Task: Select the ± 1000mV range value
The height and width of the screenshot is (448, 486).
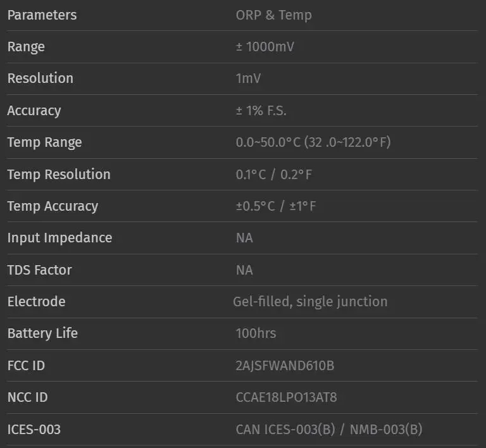Action: click(x=265, y=47)
